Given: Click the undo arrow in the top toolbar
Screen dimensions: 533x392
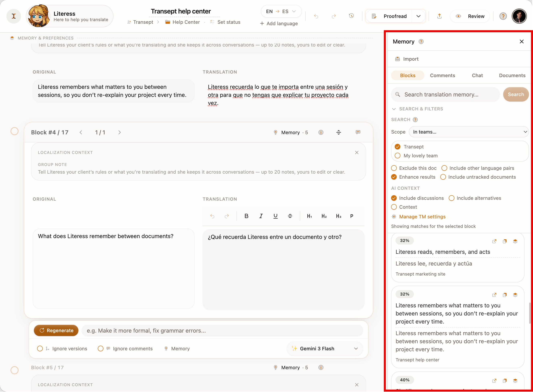Looking at the screenshot, I should [x=316, y=16].
